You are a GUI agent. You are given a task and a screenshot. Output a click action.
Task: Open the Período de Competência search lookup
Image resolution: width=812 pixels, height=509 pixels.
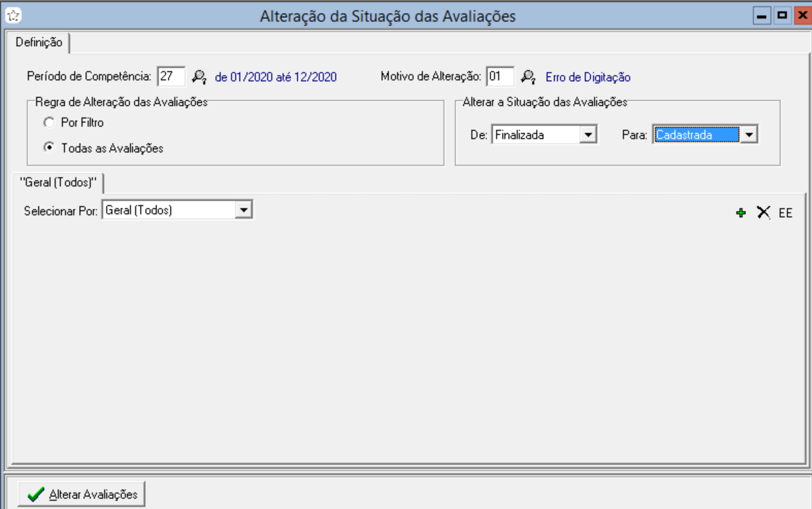tap(199, 77)
